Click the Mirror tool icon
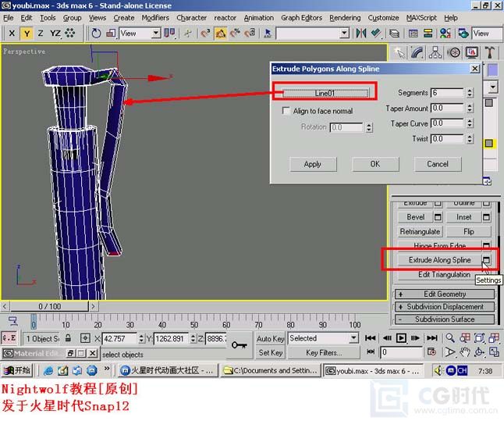The height and width of the screenshot is (421, 504). click(x=361, y=33)
